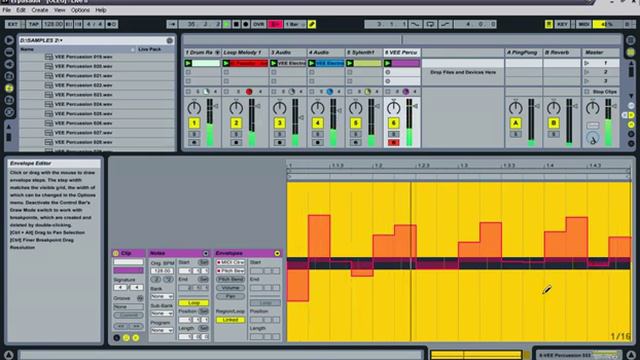Click the clip color purple swatch
Screen dimensions: 640x360
(128, 271)
